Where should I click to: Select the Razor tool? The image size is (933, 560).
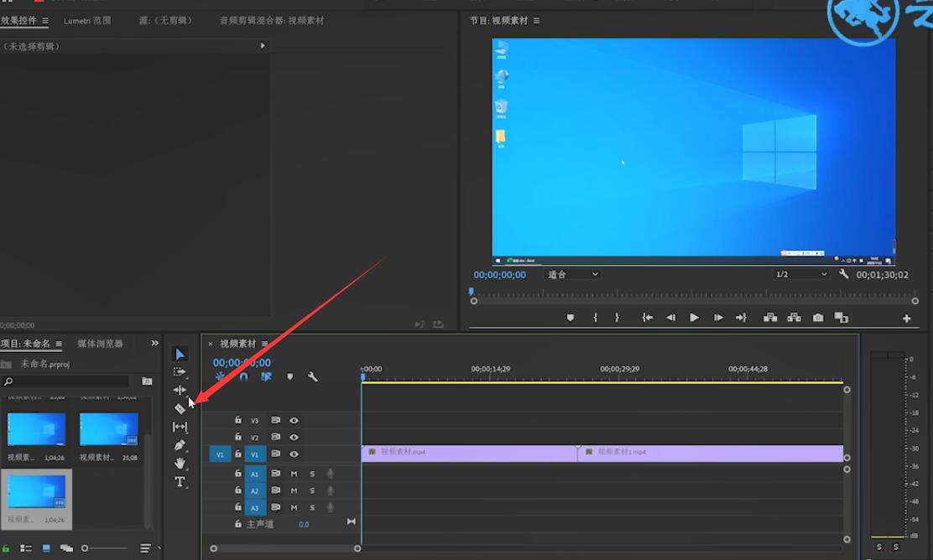(180, 408)
